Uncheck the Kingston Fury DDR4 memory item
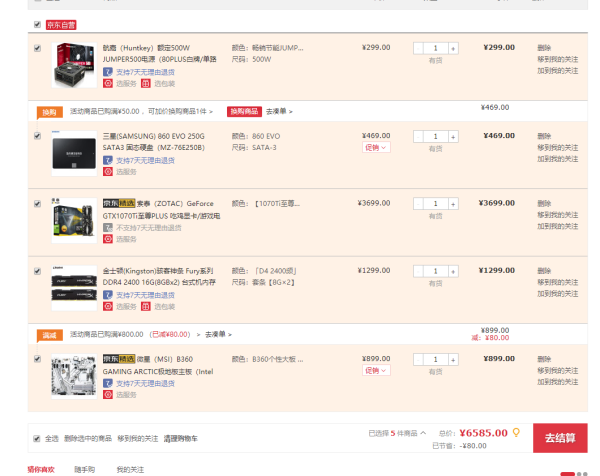The height and width of the screenshot is (476, 600). pos(37,271)
